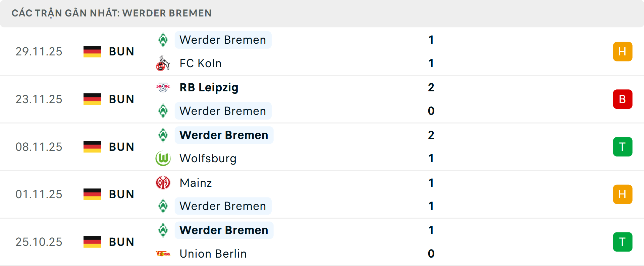Click the orange H badge for the FC Koln match

tap(623, 51)
